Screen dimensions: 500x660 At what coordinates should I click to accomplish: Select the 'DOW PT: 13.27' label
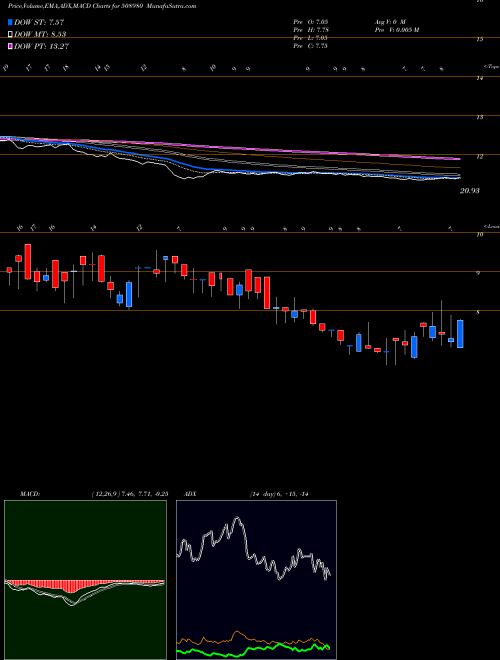tap(41, 46)
